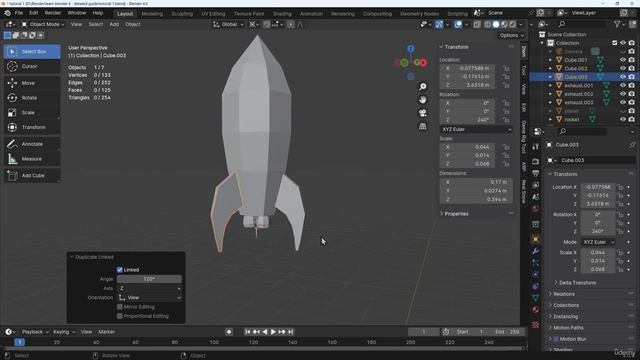
Task: Click the blue Z axis gizmo ball
Action: (x=411, y=49)
